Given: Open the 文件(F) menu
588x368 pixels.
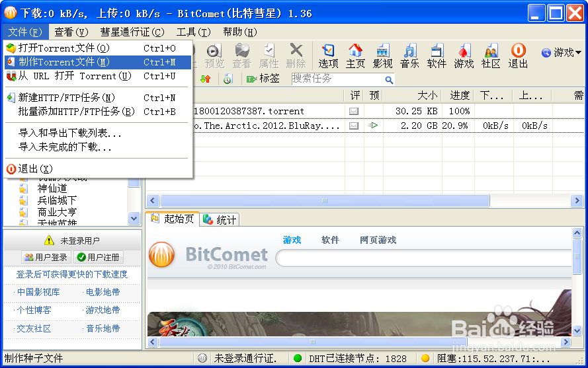Looking at the screenshot, I should (25, 32).
